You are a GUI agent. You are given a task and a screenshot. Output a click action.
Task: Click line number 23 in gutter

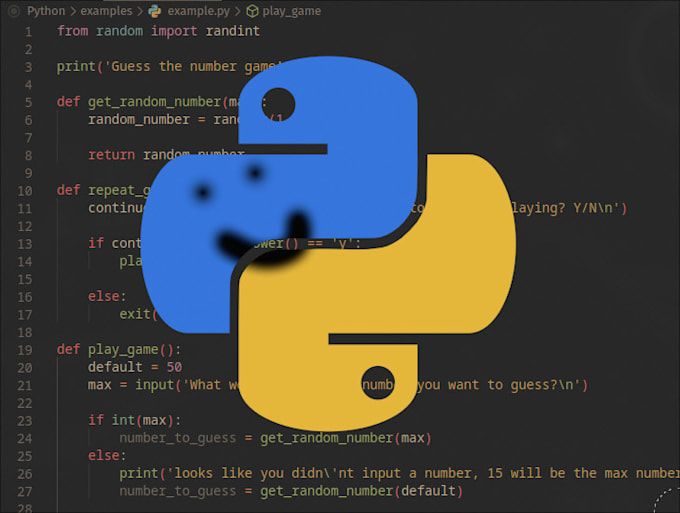(25, 421)
